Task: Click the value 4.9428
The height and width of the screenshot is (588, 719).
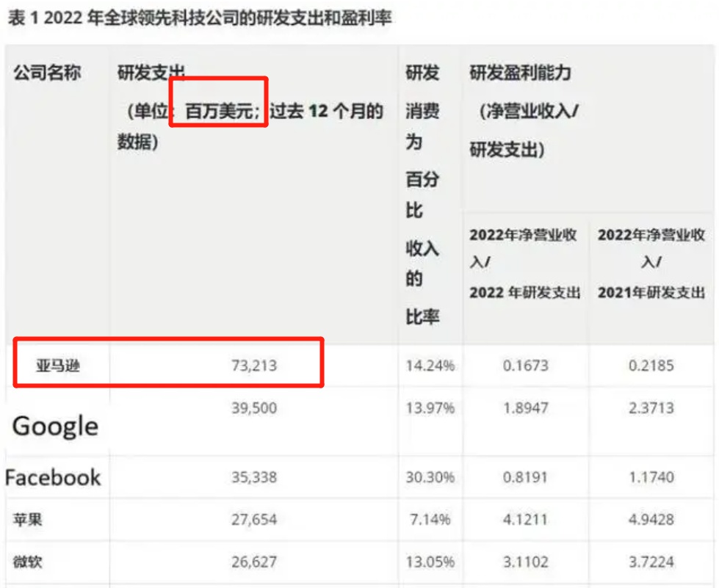Action: (651, 520)
